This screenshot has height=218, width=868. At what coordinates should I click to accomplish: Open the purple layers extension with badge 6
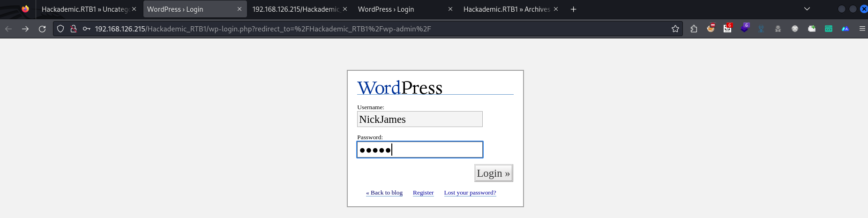[745, 28]
